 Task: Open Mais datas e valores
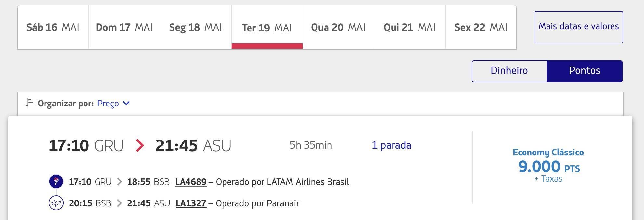coord(579,27)
